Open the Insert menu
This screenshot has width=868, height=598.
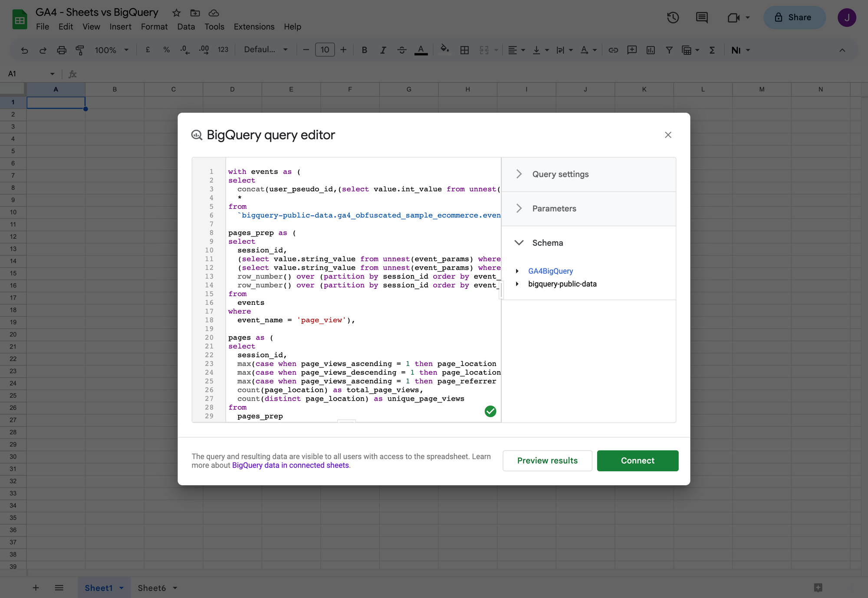click(120, 27)
